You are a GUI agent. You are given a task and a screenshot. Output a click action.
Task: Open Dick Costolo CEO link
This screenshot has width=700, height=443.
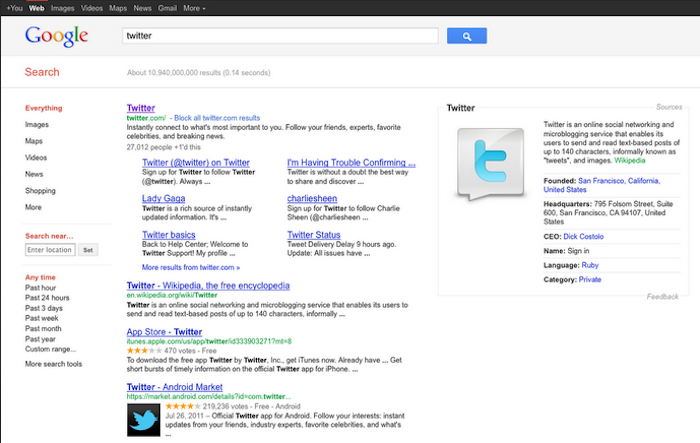(586, 236)
